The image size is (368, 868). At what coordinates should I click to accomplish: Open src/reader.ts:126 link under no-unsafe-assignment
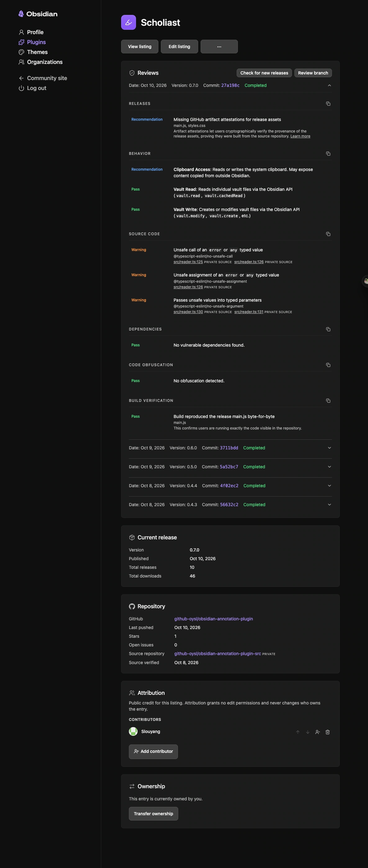tap(188, 287)
